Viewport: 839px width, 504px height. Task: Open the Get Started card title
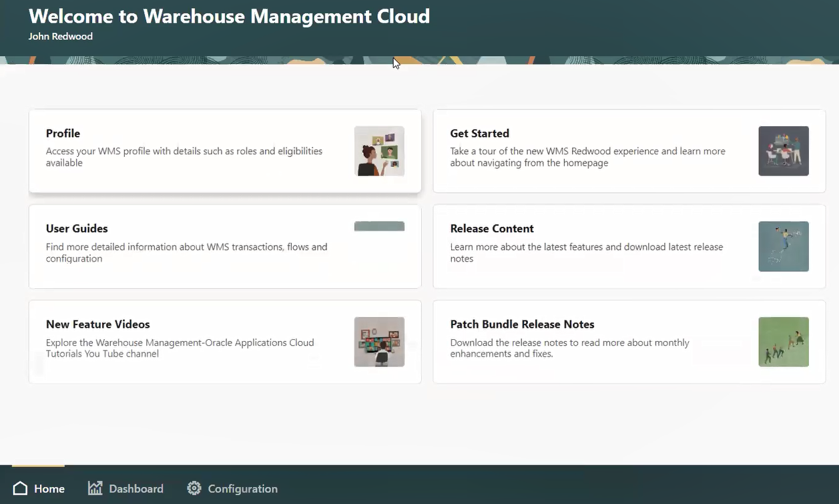point(480,134)
